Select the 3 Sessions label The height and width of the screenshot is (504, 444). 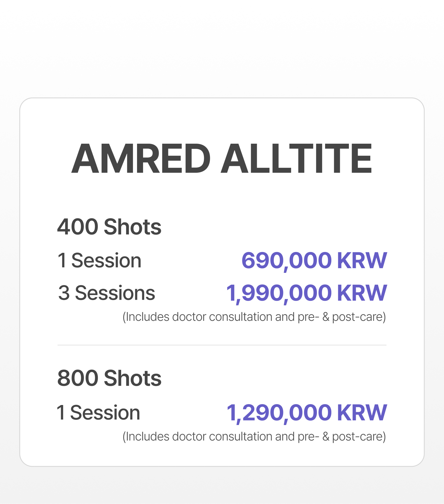pyautogui.click(x=107, y=293)
